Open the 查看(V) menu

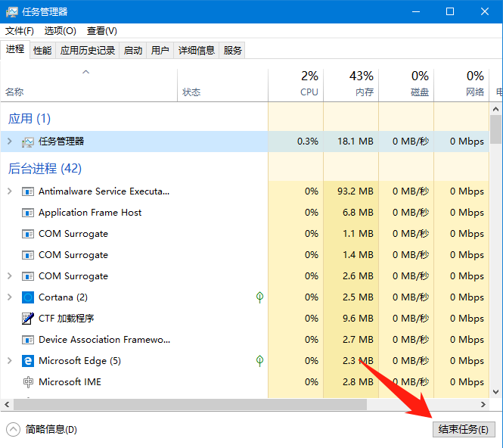click(x=101, y=31)
